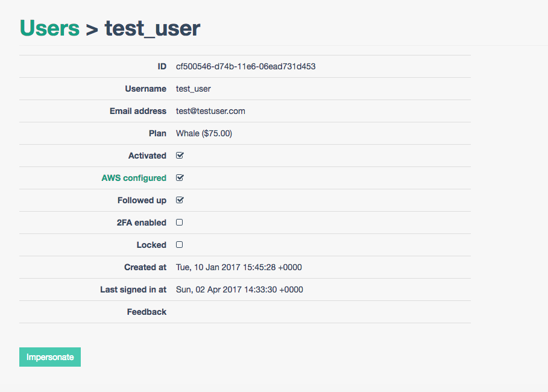Click the 2FA enabled field label

pyautogui.click(x=142, y=223)
